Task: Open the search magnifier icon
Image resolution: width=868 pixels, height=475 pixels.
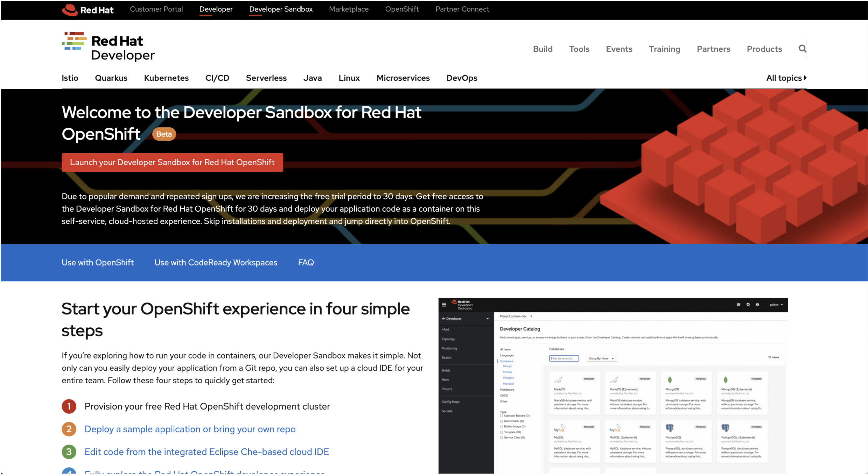Action: (x=802, y=49)
